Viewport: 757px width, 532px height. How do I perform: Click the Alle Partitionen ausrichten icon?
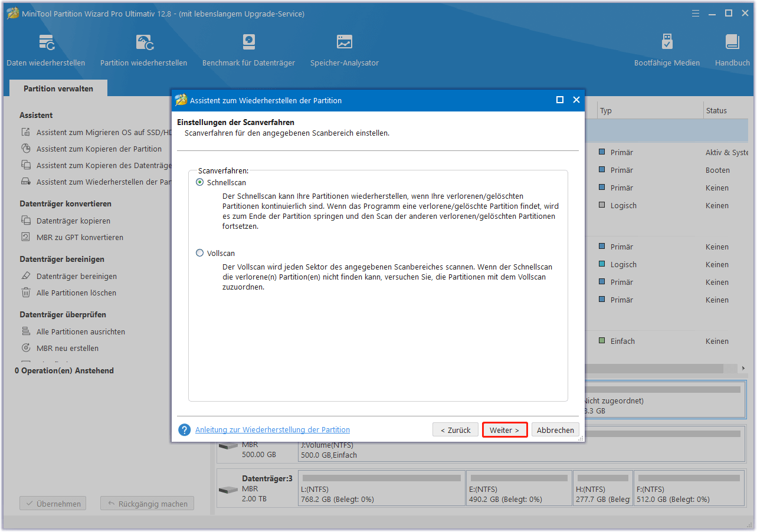[26, 331]
